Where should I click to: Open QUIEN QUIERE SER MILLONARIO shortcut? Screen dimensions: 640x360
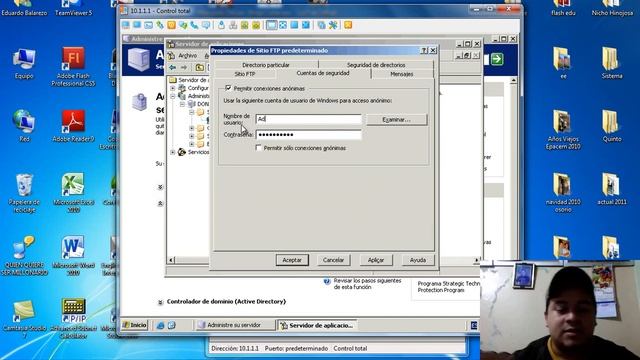pos(24,256)
